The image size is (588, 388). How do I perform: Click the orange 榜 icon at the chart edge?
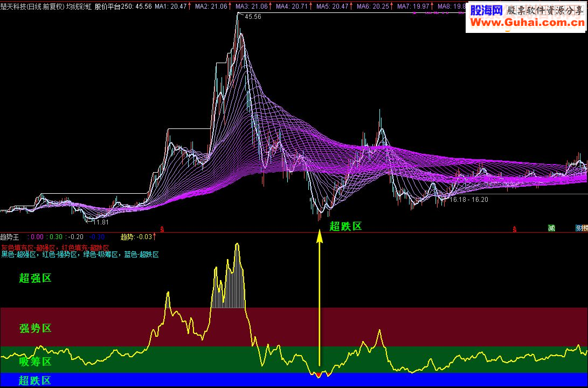pyautogui.click(x=585, y=228)
